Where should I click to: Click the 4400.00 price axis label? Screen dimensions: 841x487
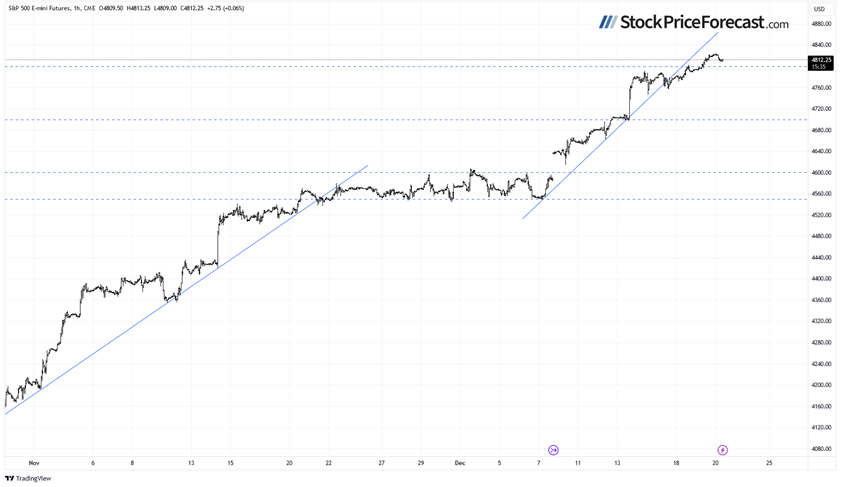(x=821, y=279)
